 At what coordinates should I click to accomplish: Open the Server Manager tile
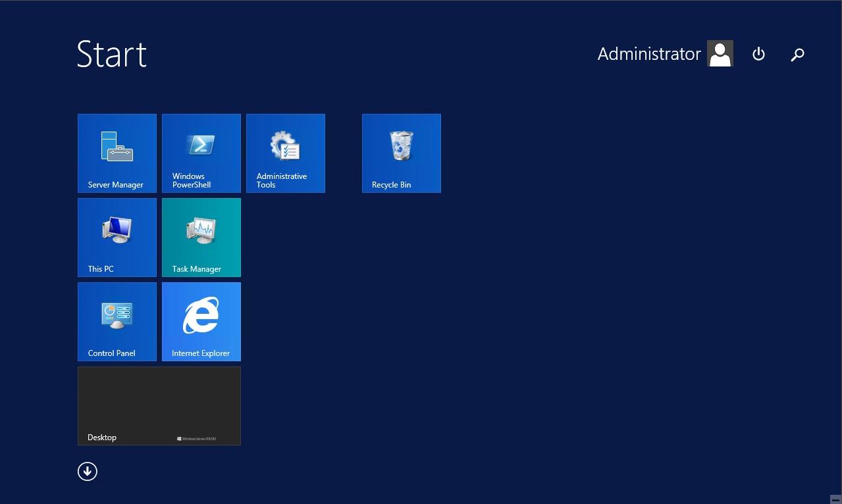pyautogui.click(x=117, y=153)
